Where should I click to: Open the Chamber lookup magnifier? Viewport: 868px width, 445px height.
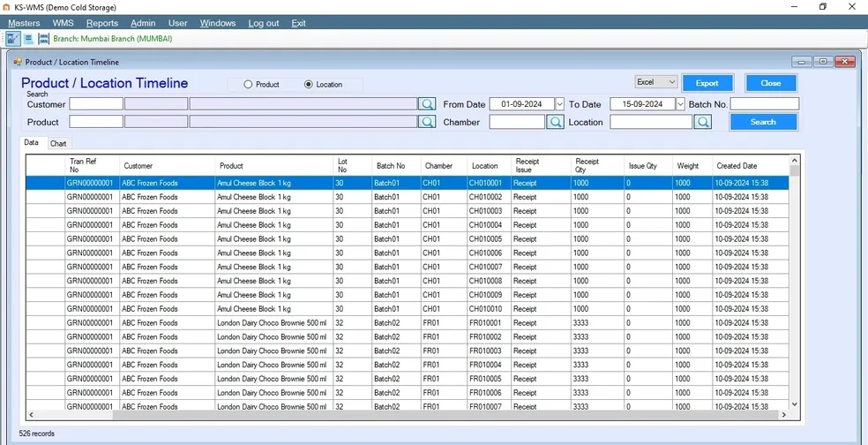(x=555, y=123)
